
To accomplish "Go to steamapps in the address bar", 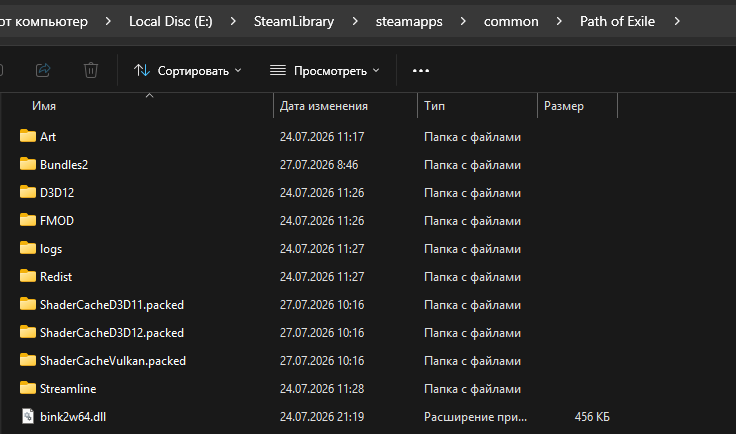I will pyautogui.click(x=409, y=21).
